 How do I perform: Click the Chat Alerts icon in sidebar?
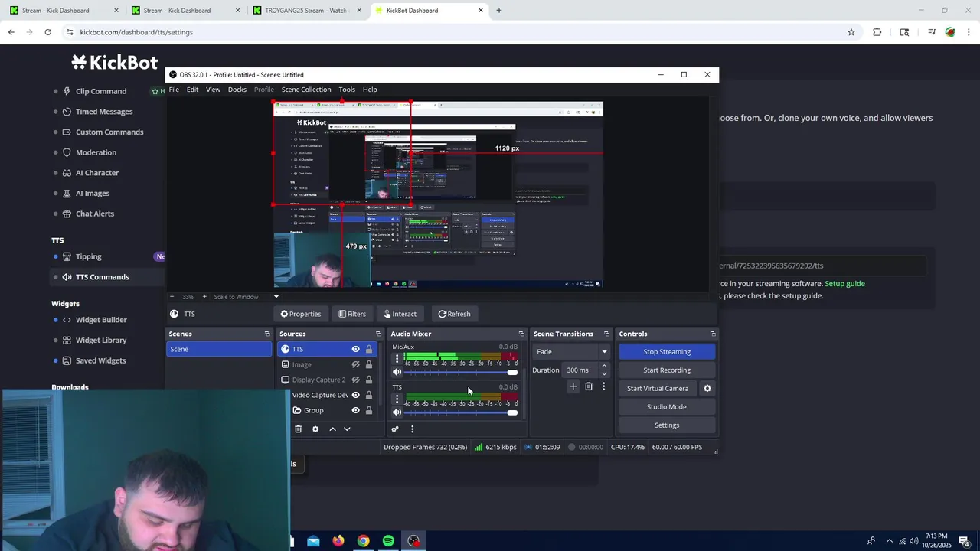67,214
